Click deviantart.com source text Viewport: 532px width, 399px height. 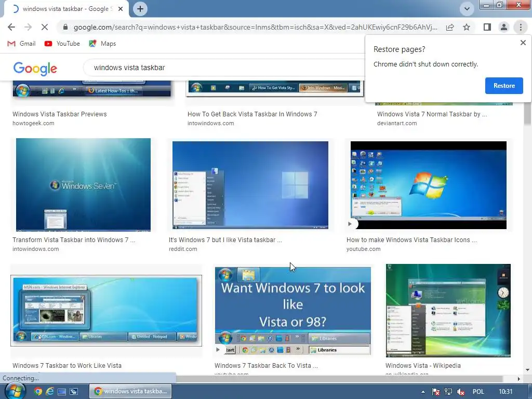(x=397, y=123)
